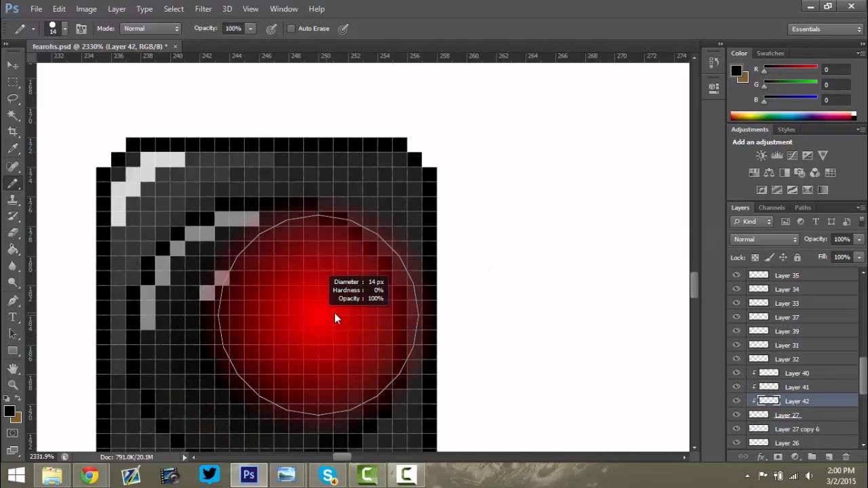Open the layer Fill slider arrow
This screenshot has height=488, width=868.
(x=859, y=258)
